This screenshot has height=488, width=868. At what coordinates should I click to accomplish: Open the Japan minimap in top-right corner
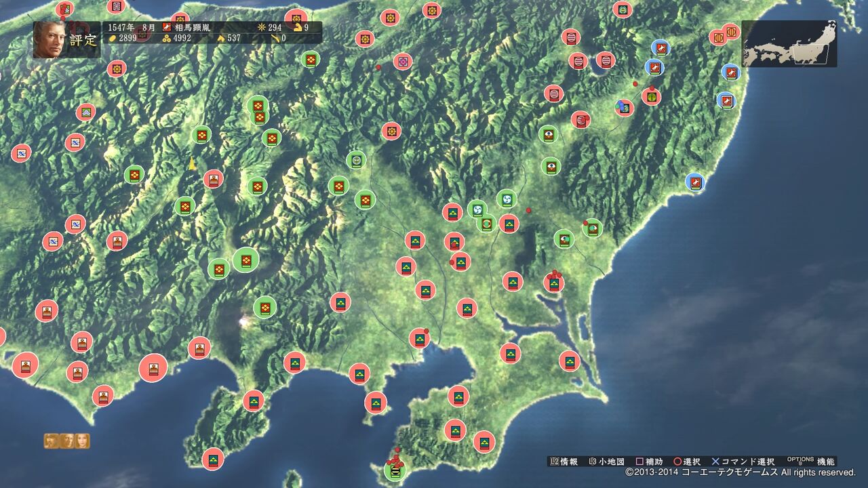(x=789, y=43)
